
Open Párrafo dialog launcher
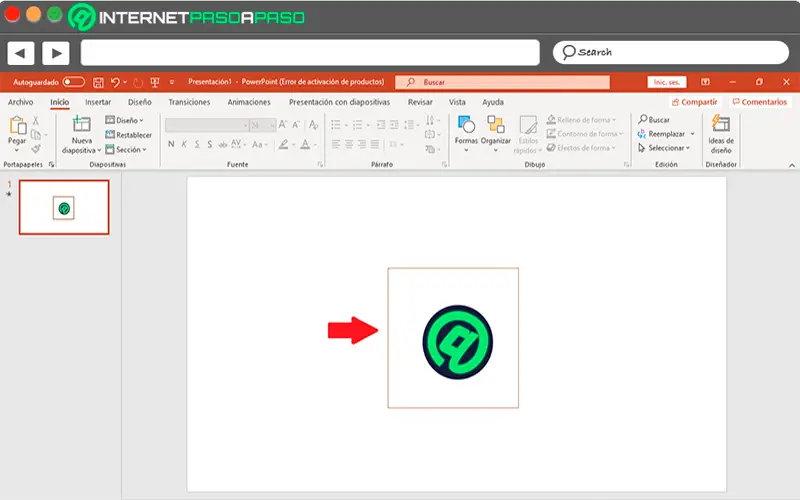point(444,164)
